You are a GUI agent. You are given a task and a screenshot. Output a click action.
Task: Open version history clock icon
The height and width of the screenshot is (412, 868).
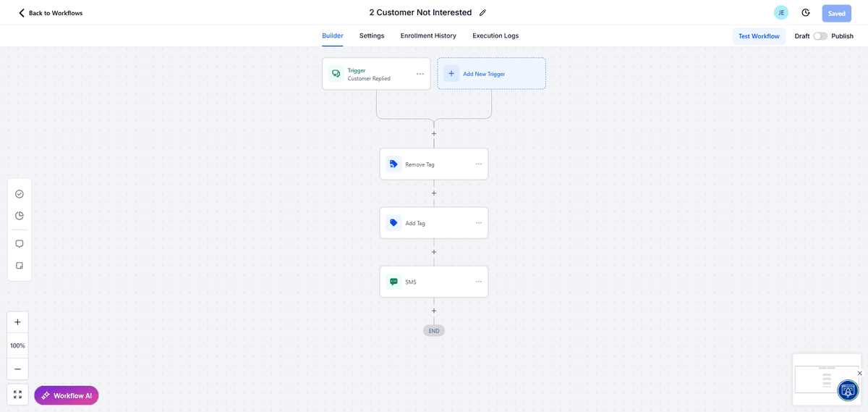coord(806,13)
